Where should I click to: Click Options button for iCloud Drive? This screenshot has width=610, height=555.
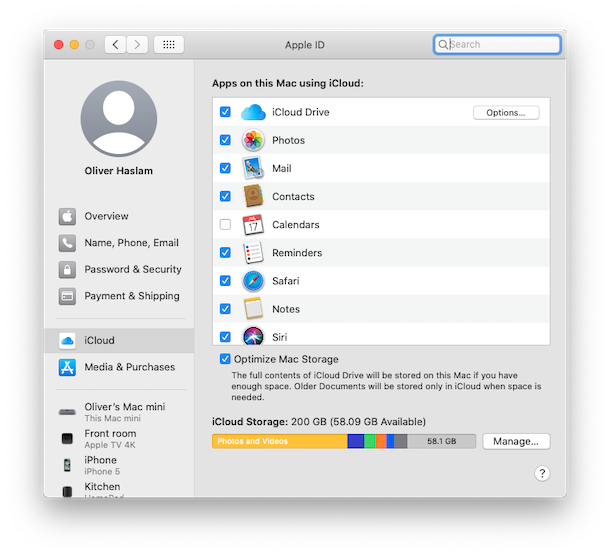click(505, 113)
